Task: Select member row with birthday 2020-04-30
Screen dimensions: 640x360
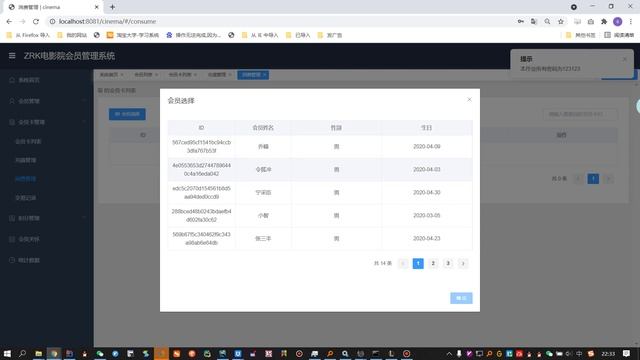Action: pyautogui.click(x=320, y=193)
